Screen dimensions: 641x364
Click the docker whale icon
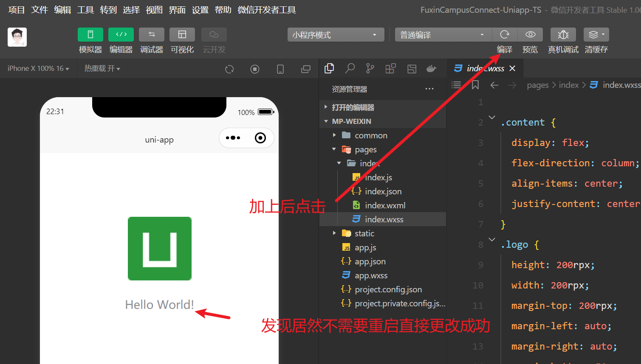click(432, 68)
